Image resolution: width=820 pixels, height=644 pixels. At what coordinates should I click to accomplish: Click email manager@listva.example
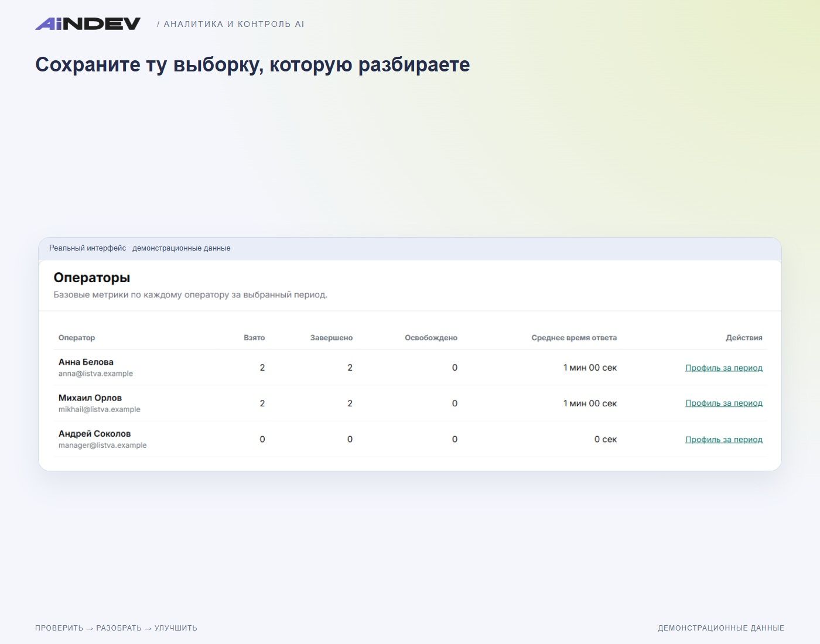[102, 445]
